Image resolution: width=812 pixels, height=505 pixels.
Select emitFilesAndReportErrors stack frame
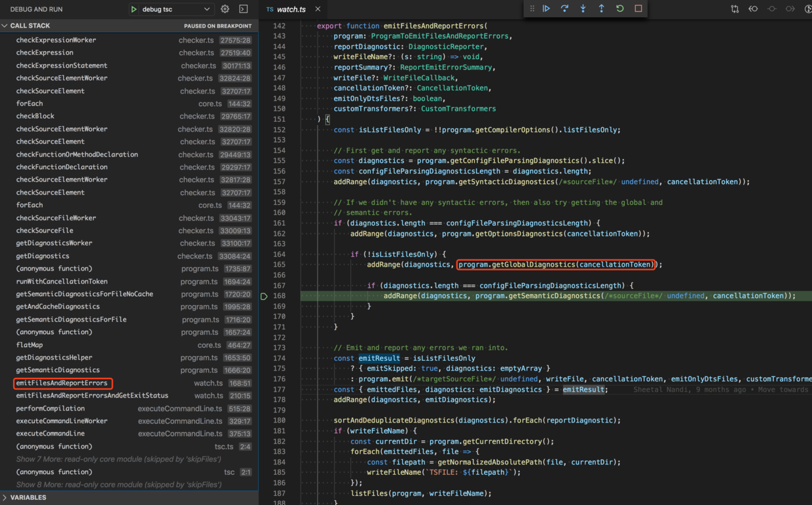[x=62, y=383]
